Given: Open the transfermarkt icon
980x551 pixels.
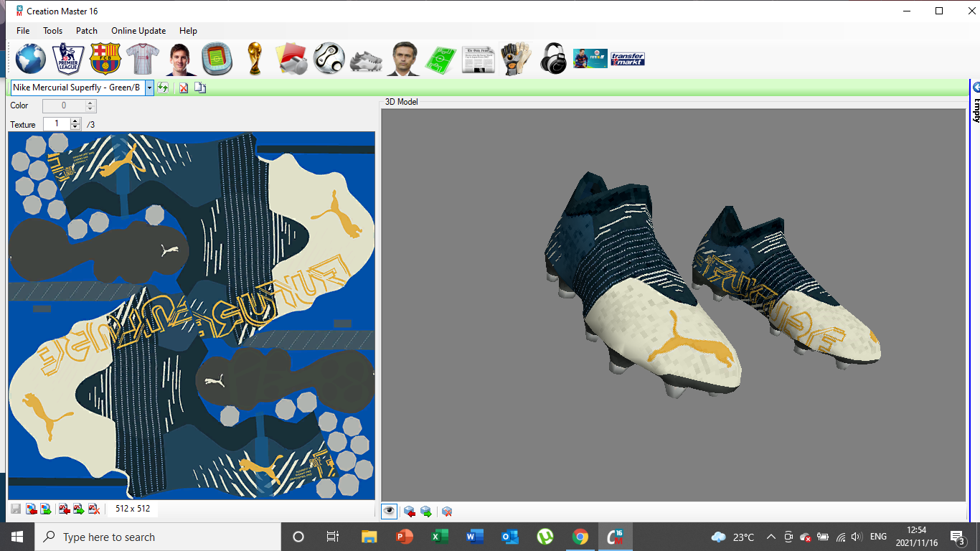Looking at the screenshot, I should click(628, 59).
